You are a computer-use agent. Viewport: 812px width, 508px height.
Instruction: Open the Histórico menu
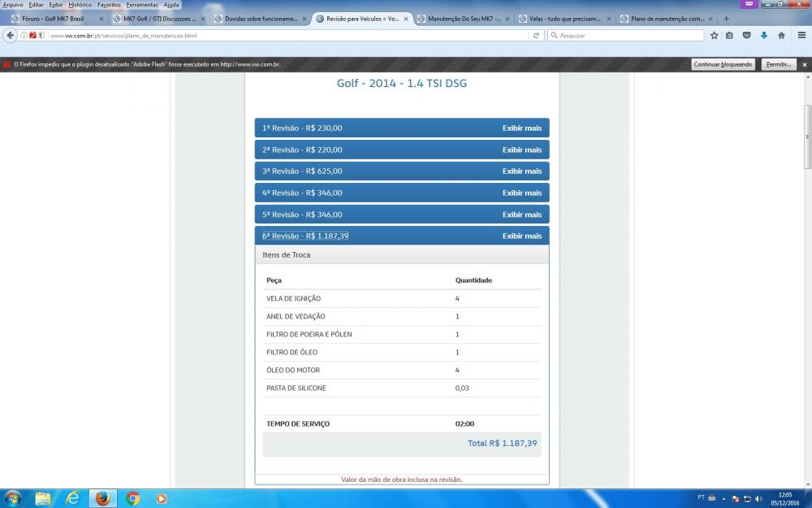pyautogui.click(x=80, y=5)
